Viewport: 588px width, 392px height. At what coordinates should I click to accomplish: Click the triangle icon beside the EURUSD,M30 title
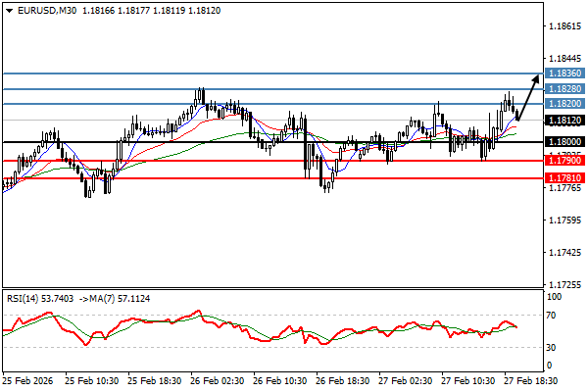tap(9, 10)
